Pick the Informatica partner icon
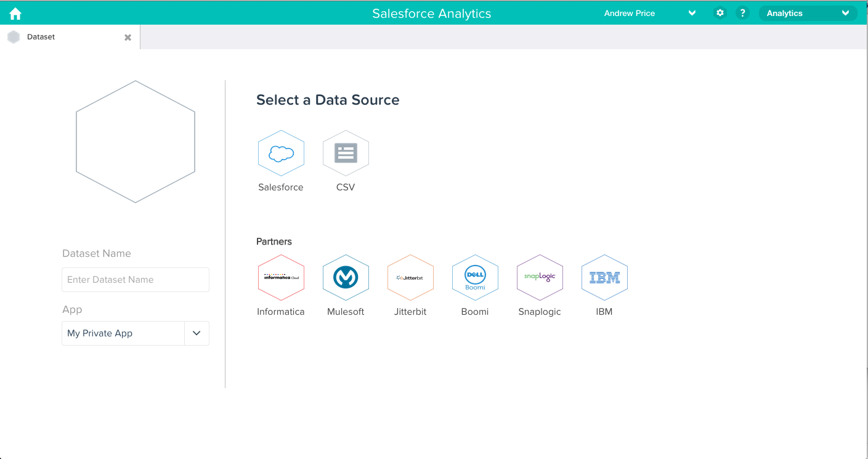 [281, 278]
